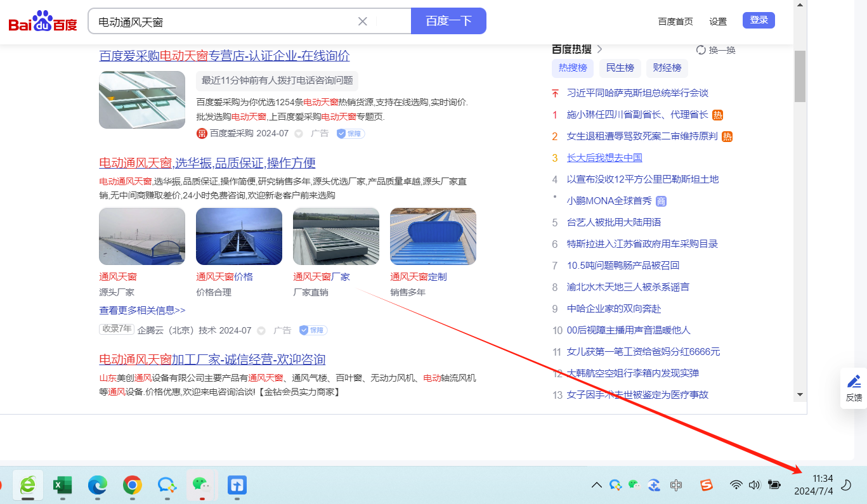Image resolution: width=867 pixels, height=504 pixels.
Task: Switch to the 民生榜 tab
Action: (x=620, y=68)
